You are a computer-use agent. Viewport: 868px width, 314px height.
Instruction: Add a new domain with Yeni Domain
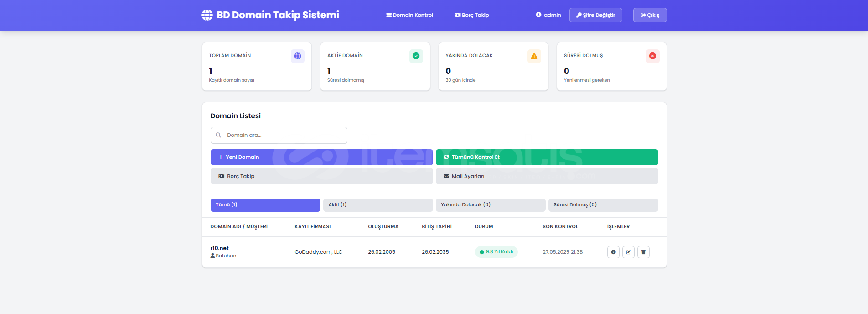tap(321, 157)
